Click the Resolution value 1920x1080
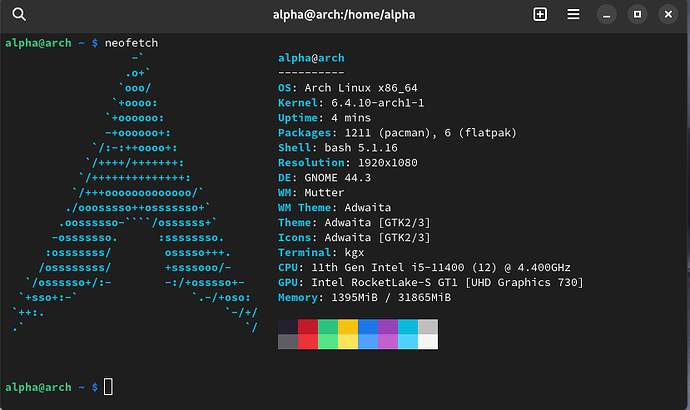This screenshot has height=410, width=690. click(x=388, y=163)
